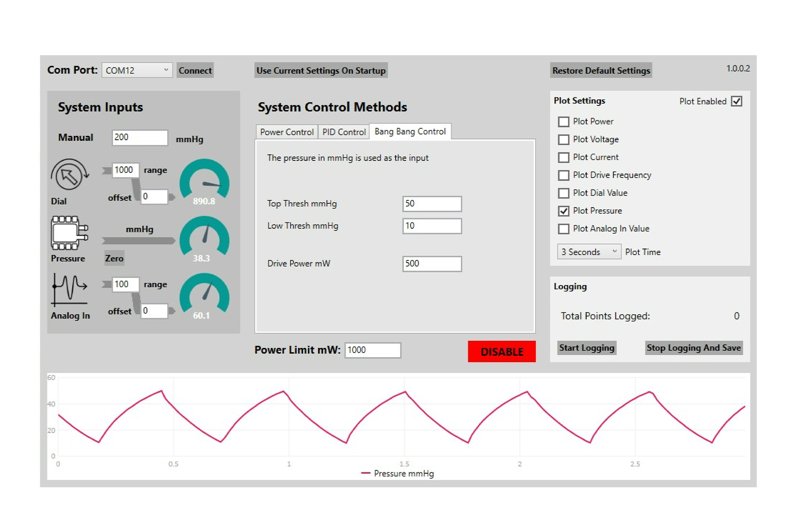This screenshot has height=532, width=798.
Task: Click Use Current Settings On Startup
Action: pyautogui.click(x=321, y=70)
